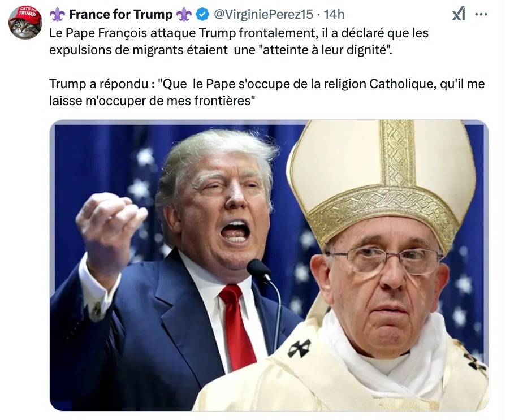Image resolution: width=510 pixels, height=420 pixels.
Task: Click the paragraph starting 'Le Pape François attaque'
Action: [239, 42]
